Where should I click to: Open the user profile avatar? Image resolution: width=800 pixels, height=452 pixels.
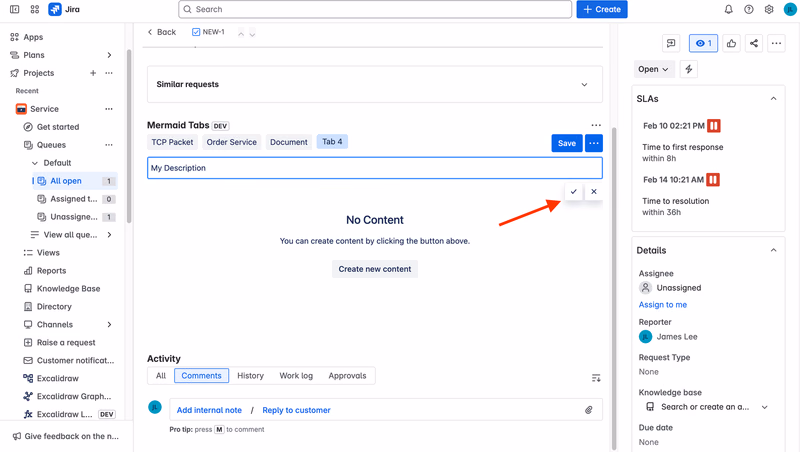(x=790, y=9)
